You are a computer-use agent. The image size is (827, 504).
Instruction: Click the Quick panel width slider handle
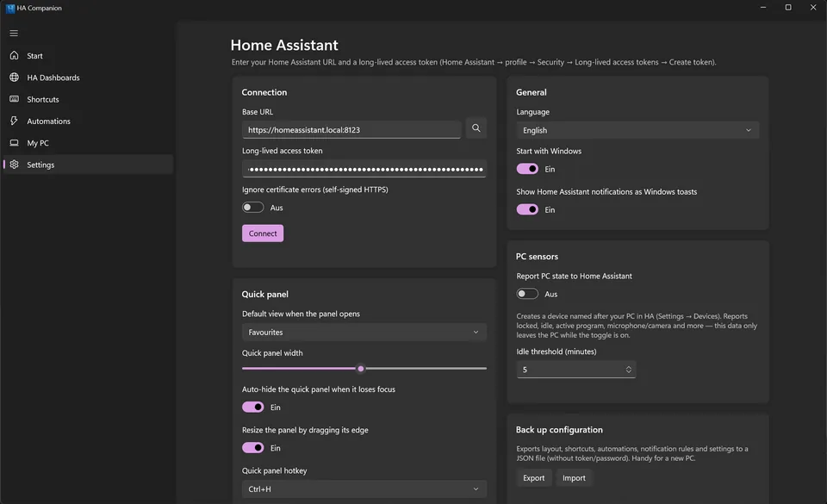tap(361, 369)
